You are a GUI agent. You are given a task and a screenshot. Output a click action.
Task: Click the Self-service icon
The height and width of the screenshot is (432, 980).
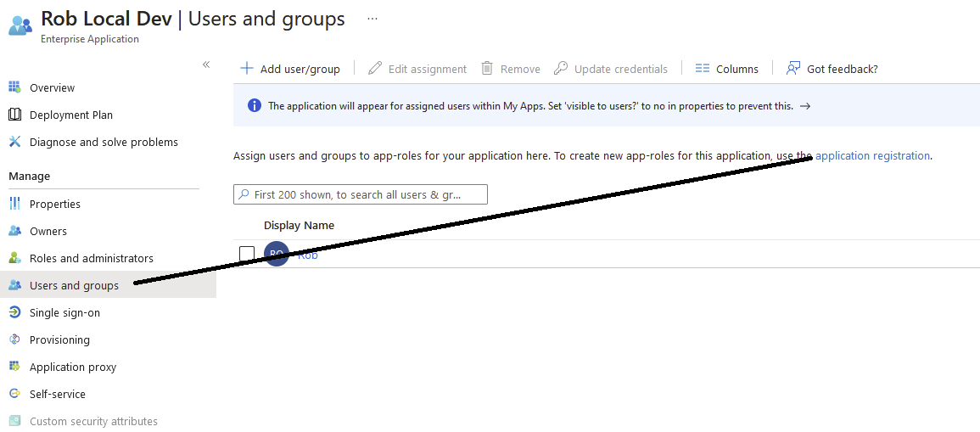coord(15,394)
